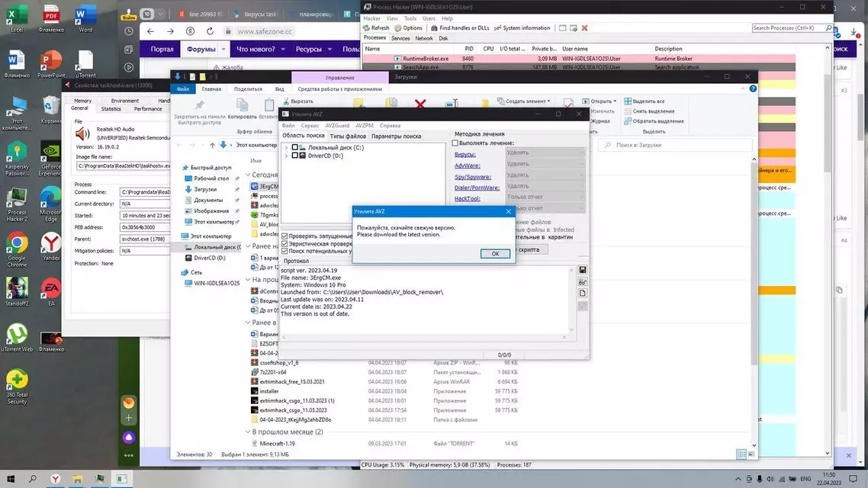Open System information in Process Hacker
The image size is (868, 488).
pos(522,27)
